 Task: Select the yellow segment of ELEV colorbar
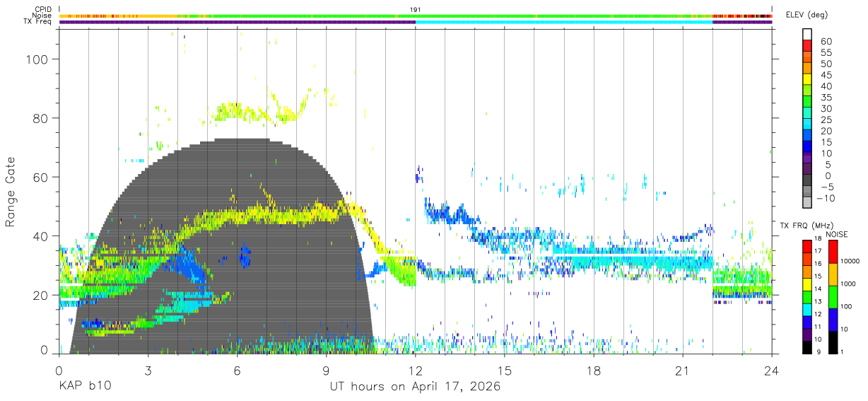point(808,79)
